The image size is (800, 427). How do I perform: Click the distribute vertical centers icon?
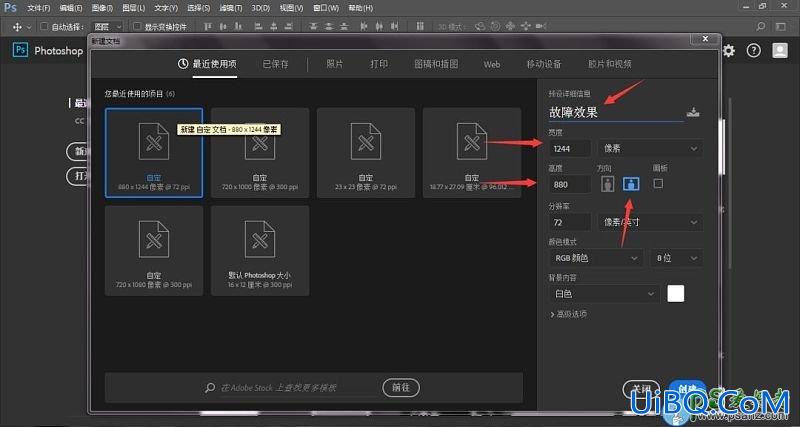tap(328, 27)
